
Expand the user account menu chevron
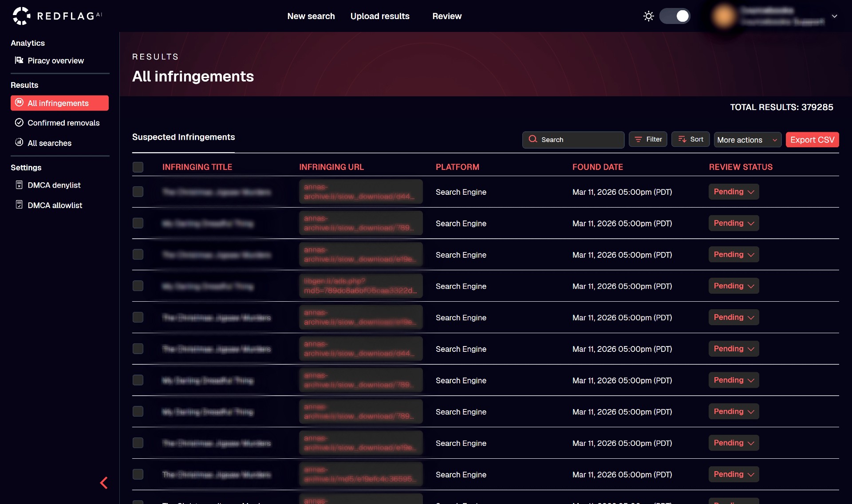pos(834,16)
